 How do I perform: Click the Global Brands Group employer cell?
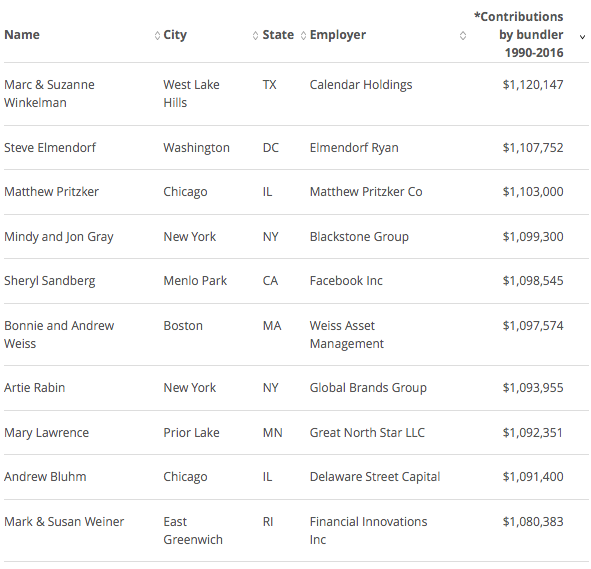(x=368, y=388)
